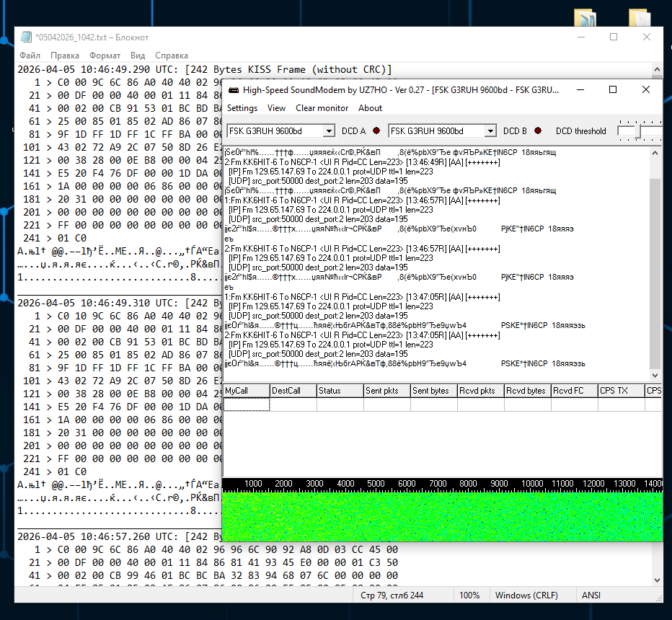Open the About menu item
The height and width of the screenshot is (620, 672).
(370, 108)
